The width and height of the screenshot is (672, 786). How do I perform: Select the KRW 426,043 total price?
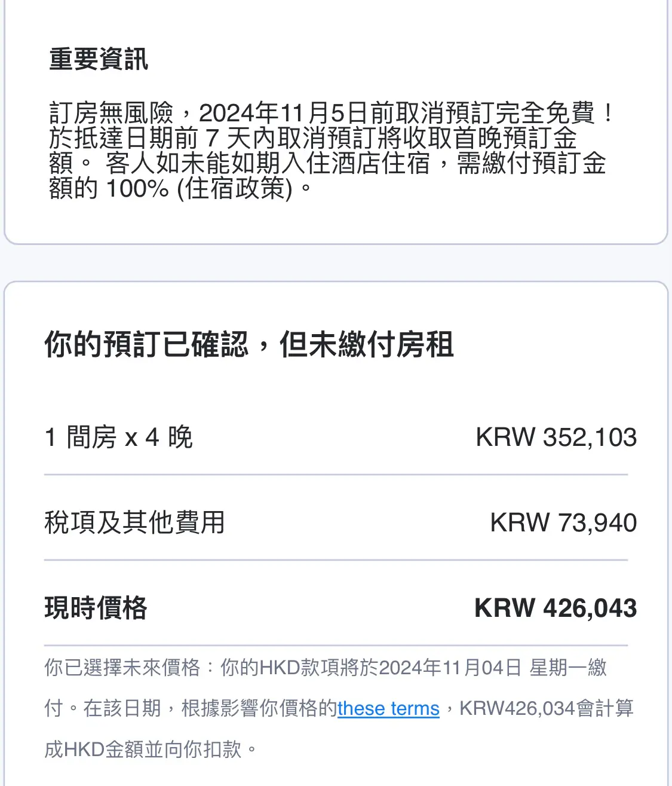pyautogui.click(x=556, y=608)
